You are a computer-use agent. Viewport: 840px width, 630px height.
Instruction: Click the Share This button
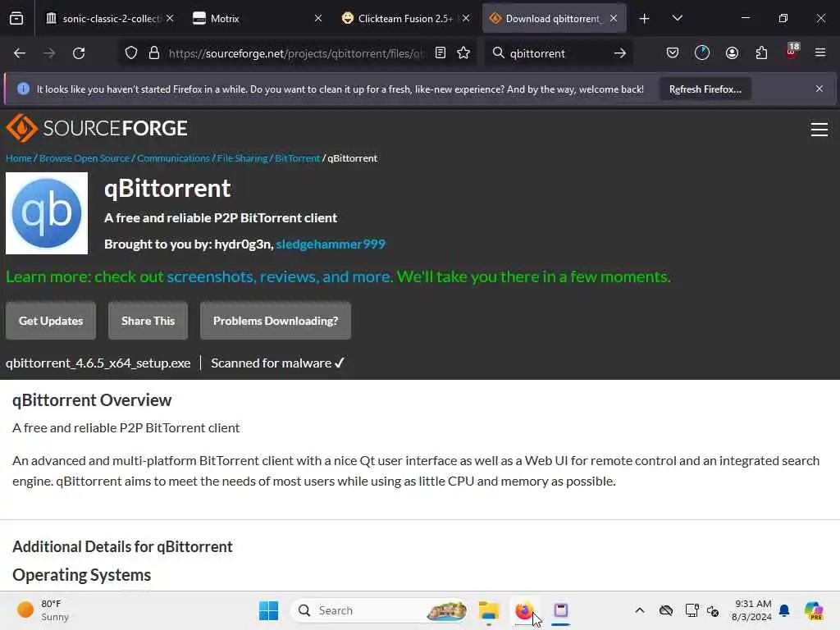pos(148,321)
